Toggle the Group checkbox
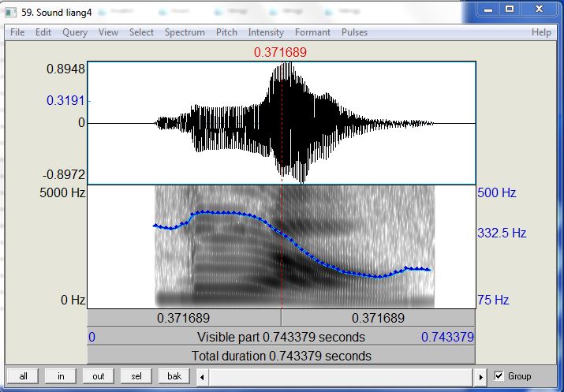564x392 pixels. 499,376
